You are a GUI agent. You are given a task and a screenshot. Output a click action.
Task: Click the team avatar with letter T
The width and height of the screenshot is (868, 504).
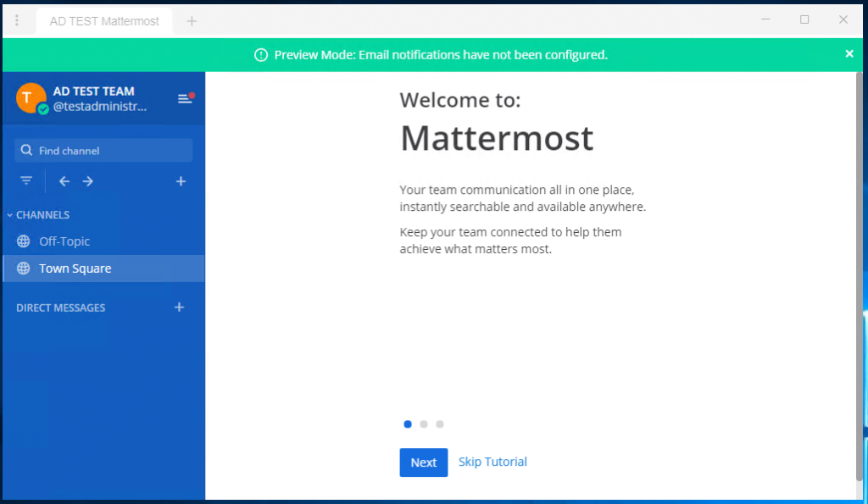coord(31,98)
